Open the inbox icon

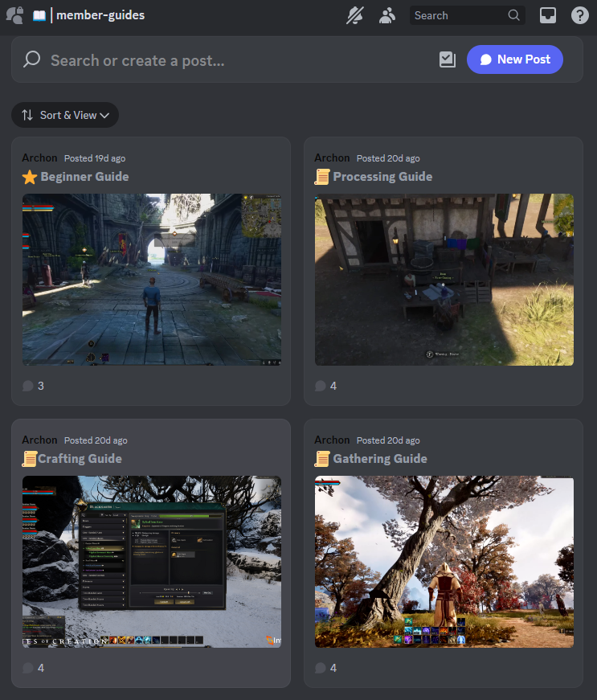547,15
